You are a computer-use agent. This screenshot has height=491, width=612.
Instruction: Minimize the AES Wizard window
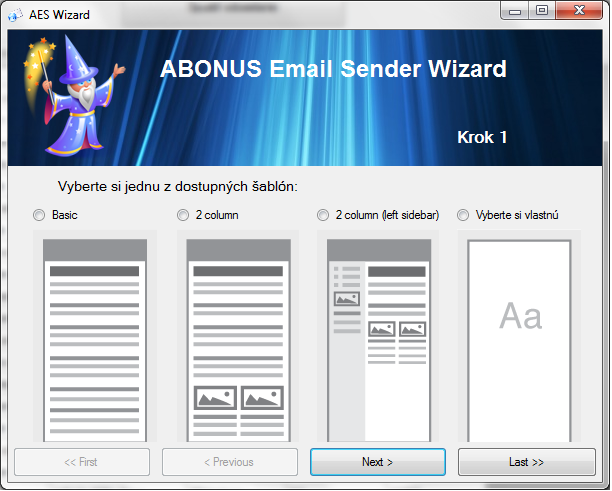pos(515,11)
